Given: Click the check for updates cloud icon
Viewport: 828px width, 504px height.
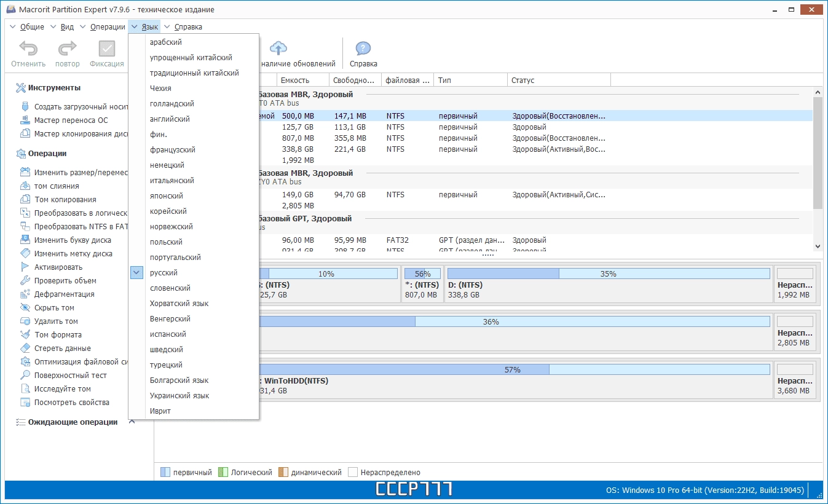Looking at the screenshot, I should (x=278, y=48).
